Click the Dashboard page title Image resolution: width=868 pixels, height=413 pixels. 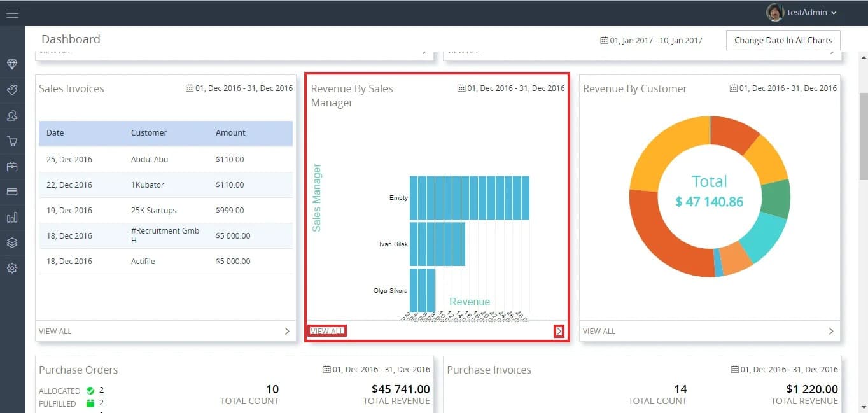click(x=71, y=39)
